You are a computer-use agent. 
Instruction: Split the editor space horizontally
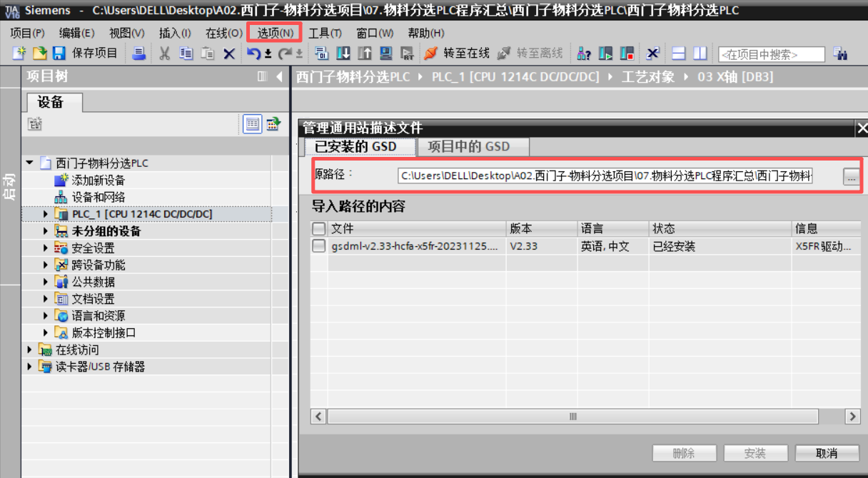point(679,54)
